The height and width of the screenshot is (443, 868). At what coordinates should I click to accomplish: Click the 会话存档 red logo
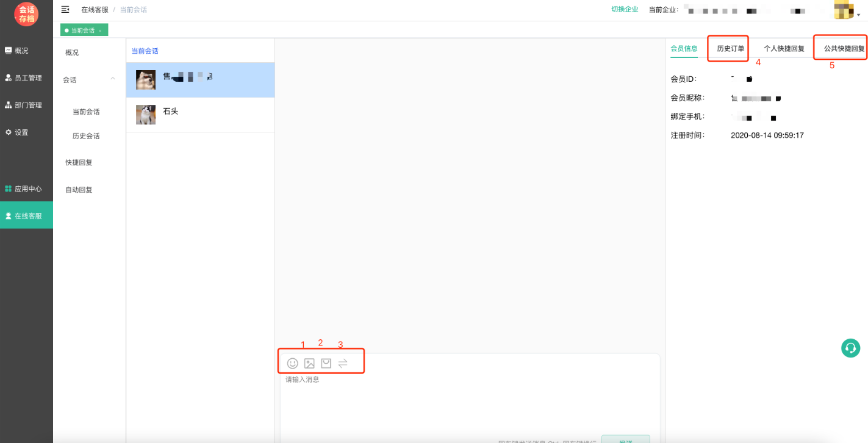pos(26,14)
